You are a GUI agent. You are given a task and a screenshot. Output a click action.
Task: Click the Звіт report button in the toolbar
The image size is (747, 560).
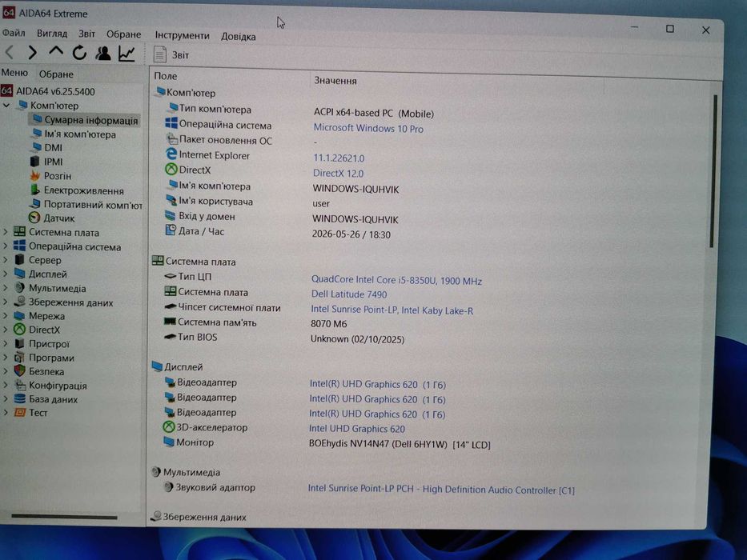tap(171, 54)
